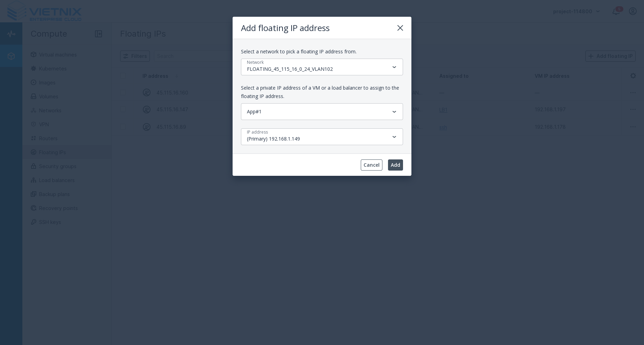Viewport: 644px width, 345px height.
Task: Collapse the Compute sidebar panel
Action: tap(98, 34)
